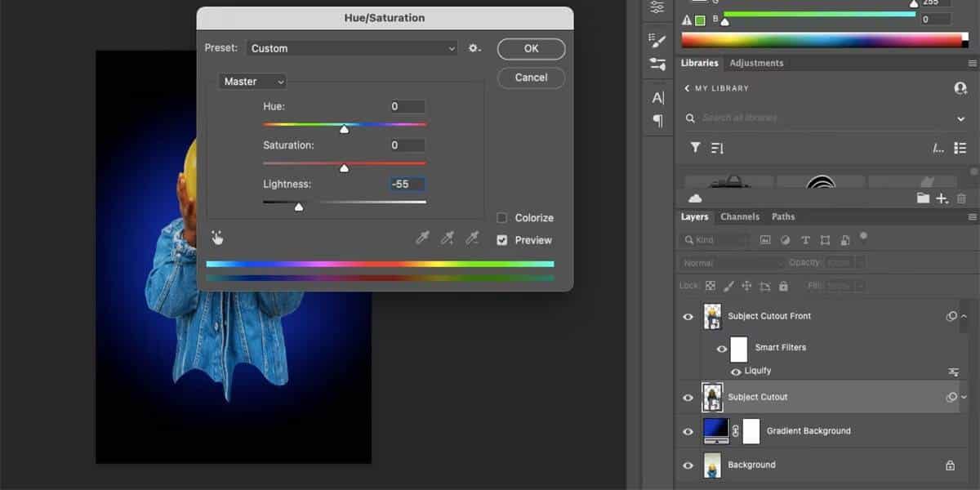
Task: Open the Preset dropdown showing Custom
Action: coord(351,48)
